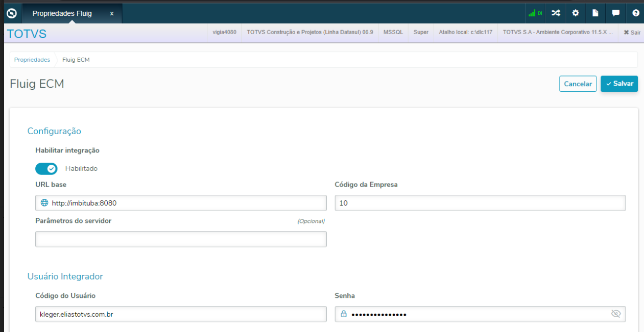Click the Sair exit button
This screenshot has width=644, height=332.
point(632,32)
